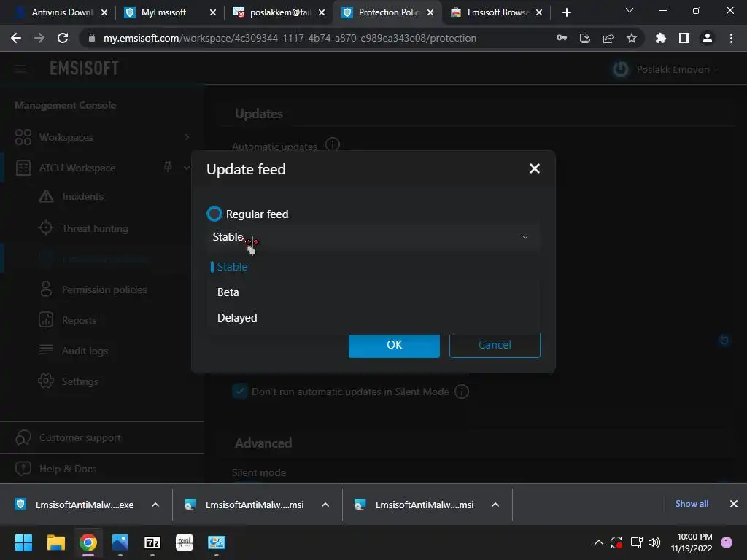
Task: Open the hamburger menu icon
Action: [20, 69]
